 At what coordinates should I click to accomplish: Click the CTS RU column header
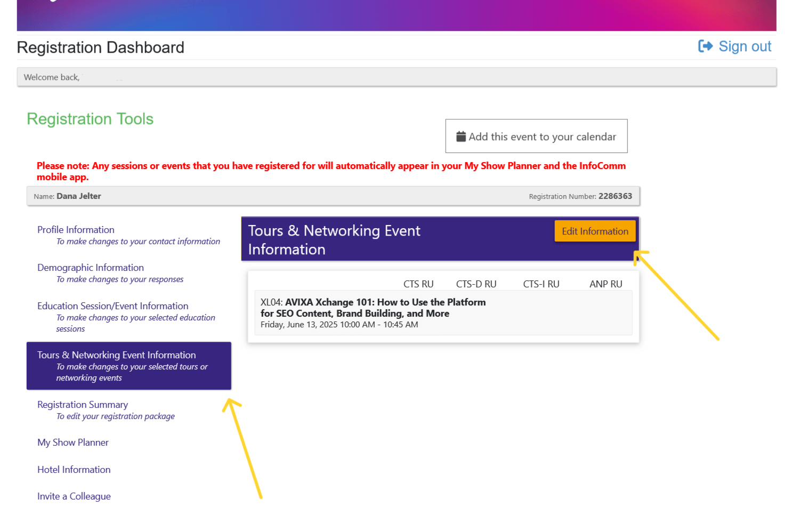tap(418, 284)
